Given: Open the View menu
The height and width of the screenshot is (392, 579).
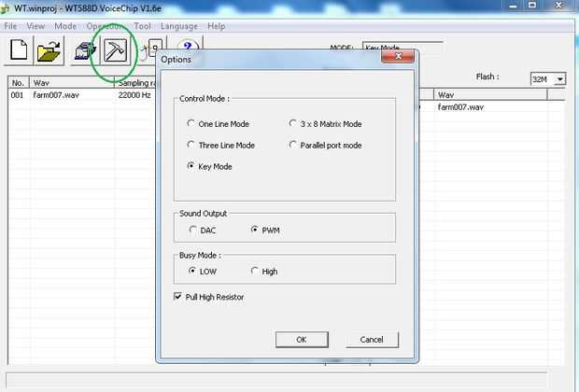Looking at the screenshot, I should [35, 26].
